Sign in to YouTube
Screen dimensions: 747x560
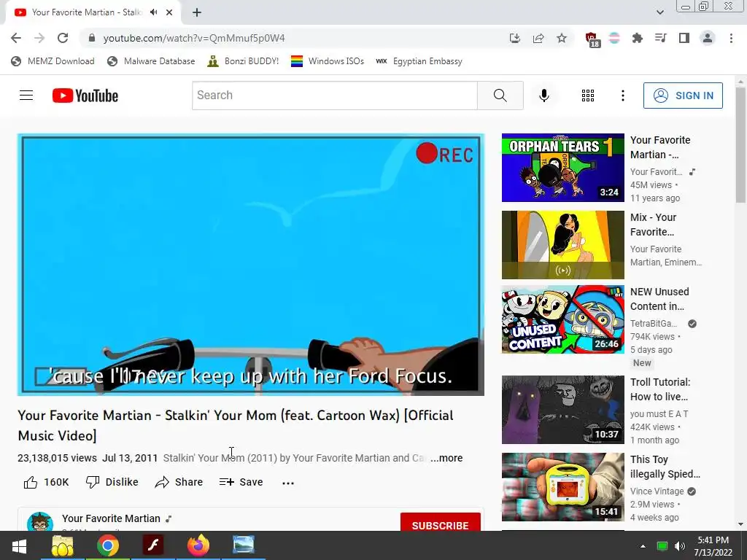683,96
